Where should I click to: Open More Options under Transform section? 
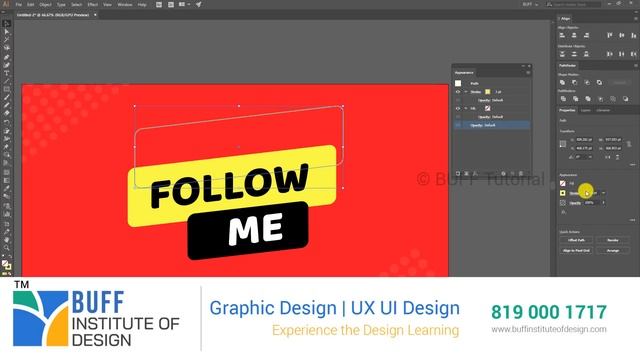(632, 164)
